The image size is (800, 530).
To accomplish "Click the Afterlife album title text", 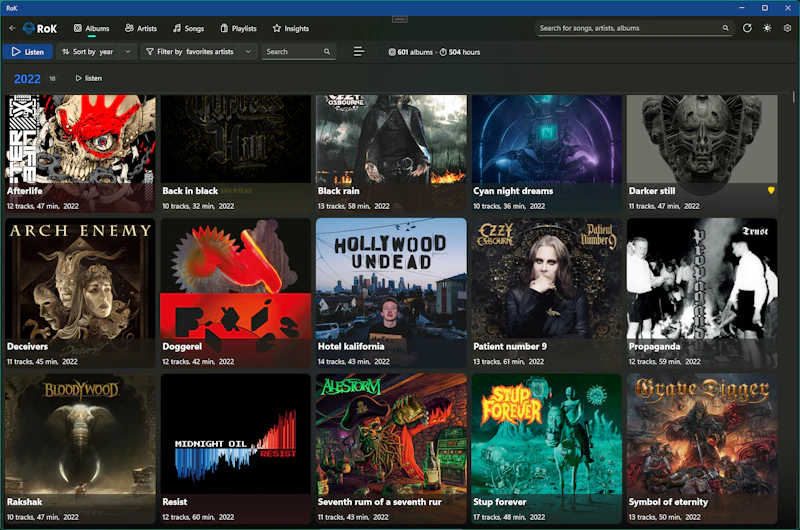I will (x=24, y=191).
